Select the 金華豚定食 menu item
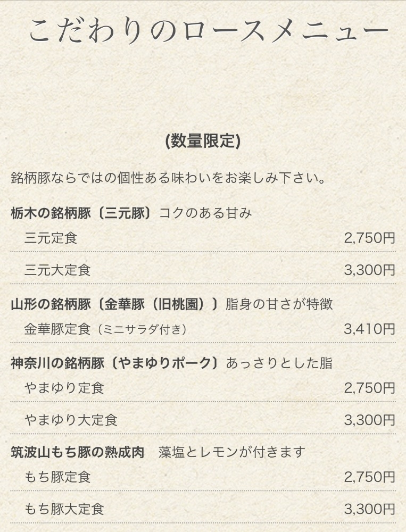Screen dimensions: 406x532 click(57, 329)
